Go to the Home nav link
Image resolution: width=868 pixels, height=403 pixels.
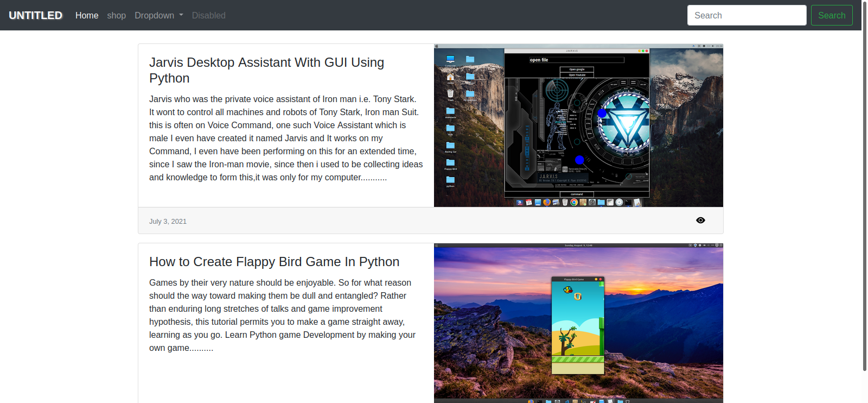[87, 15]
